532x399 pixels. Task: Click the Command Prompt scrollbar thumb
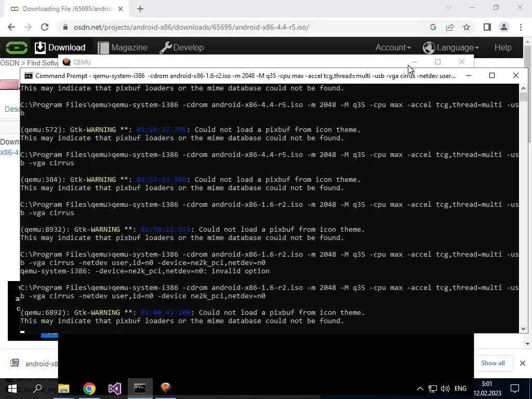(523, 97)
